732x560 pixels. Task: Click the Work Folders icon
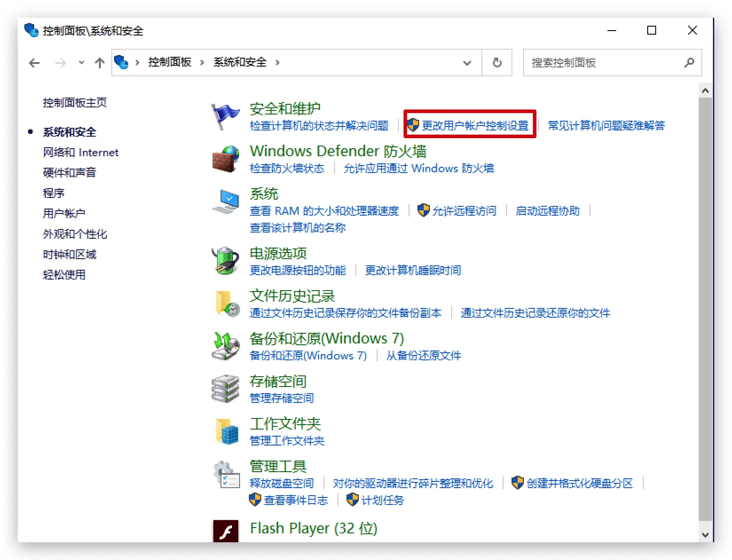click(x=227, y=431)
